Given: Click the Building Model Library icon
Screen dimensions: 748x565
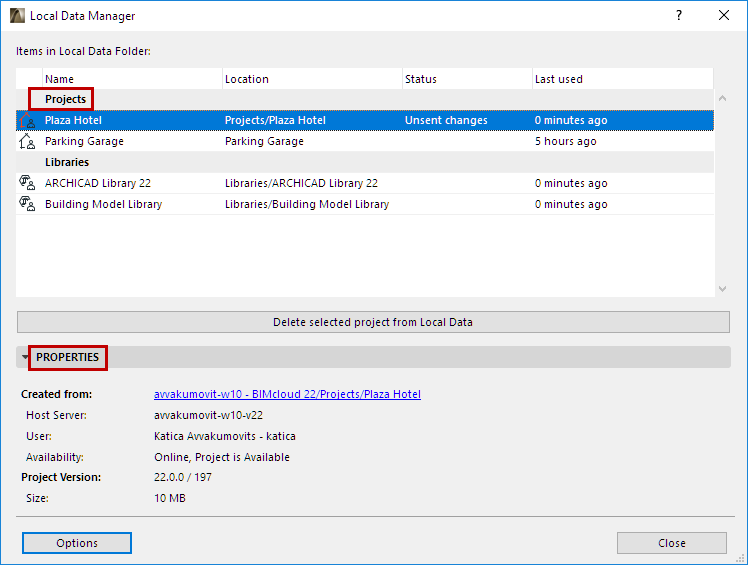Looking at the screenshot, I should click(27, 204).
